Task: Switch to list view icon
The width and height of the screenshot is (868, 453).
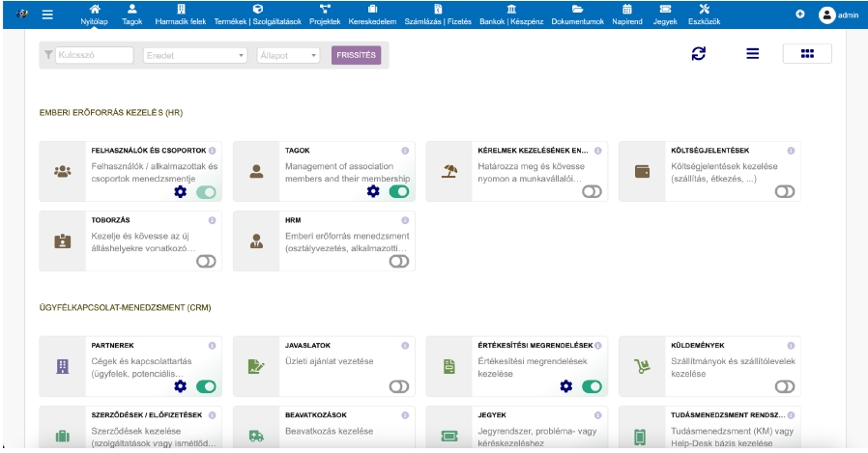Action: (752, 54)
